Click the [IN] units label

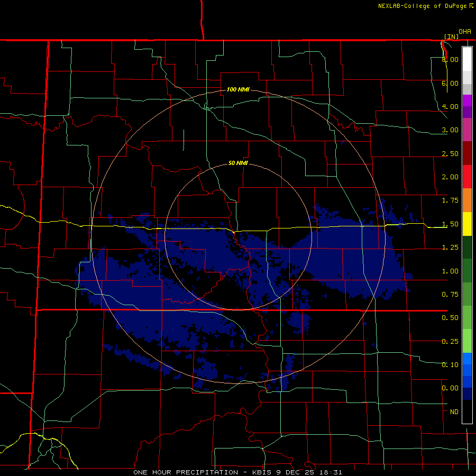pyautogui.click(x=452, y=36)
